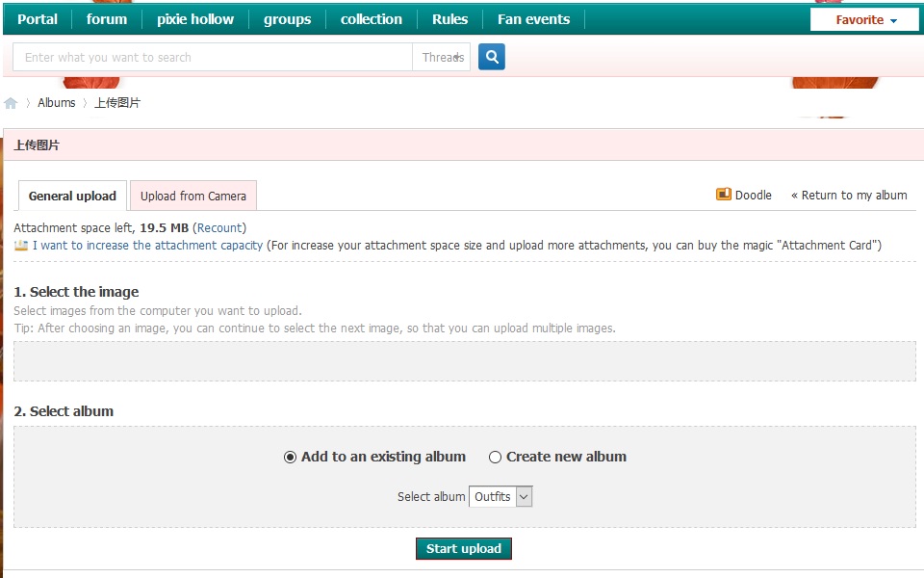
Task: Expand the Favorite dropdown menu
Action: pyautogui.click(x=864, y=19)
